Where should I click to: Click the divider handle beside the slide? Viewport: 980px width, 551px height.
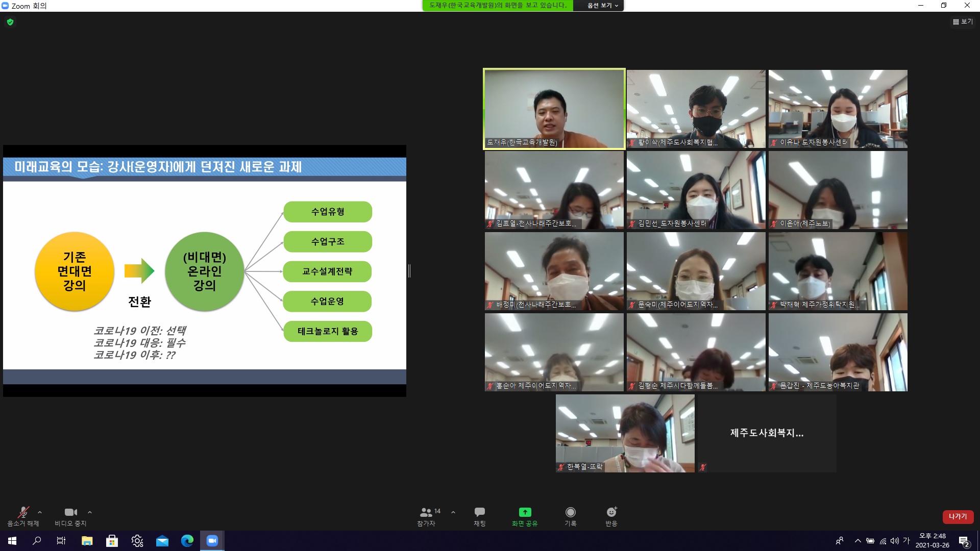[409, 271]
